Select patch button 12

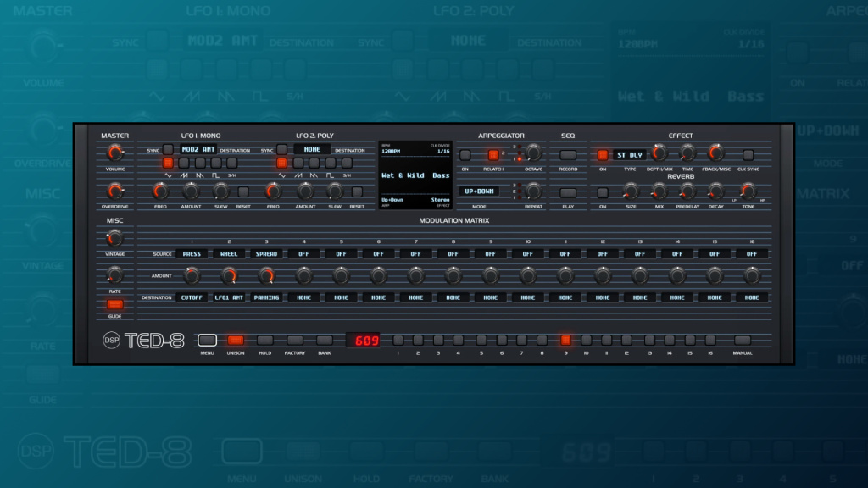626,340
